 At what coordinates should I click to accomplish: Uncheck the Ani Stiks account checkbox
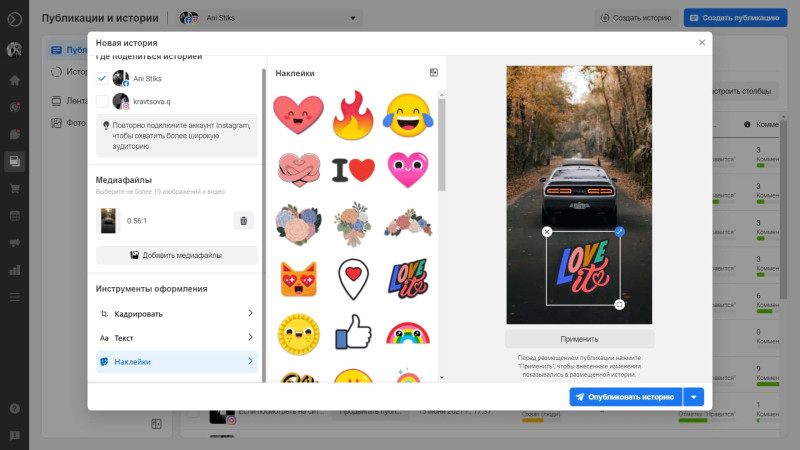pyautogui.click(x=102, y=78)
